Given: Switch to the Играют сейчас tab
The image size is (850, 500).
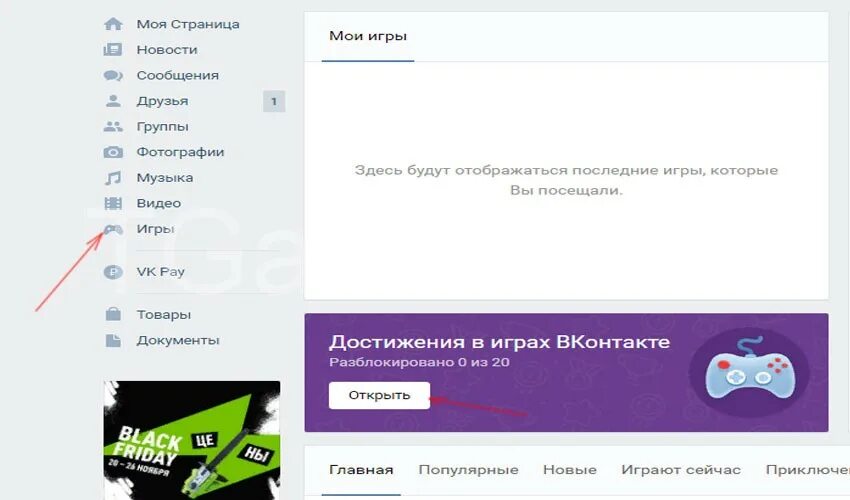Looking at the screenshot, I should (x=681, y=470).
